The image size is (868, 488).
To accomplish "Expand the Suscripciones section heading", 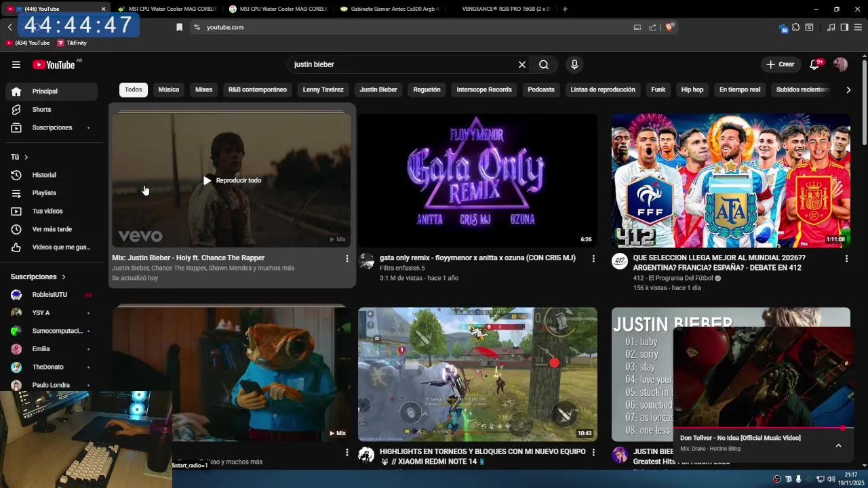I will point(38,277).
